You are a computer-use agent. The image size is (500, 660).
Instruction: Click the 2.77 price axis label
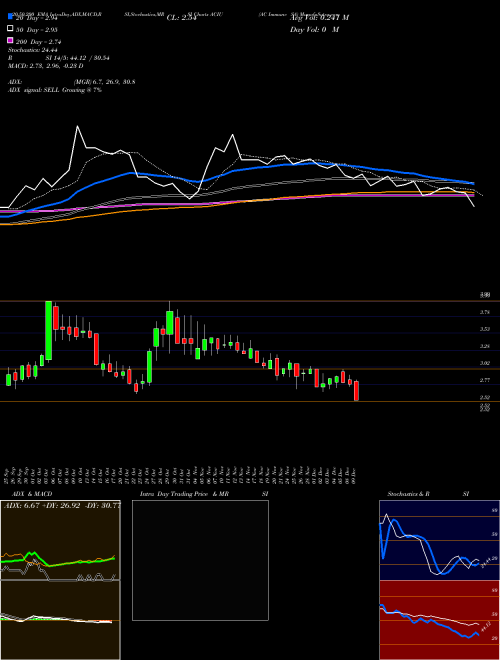(x=485, y=380)
